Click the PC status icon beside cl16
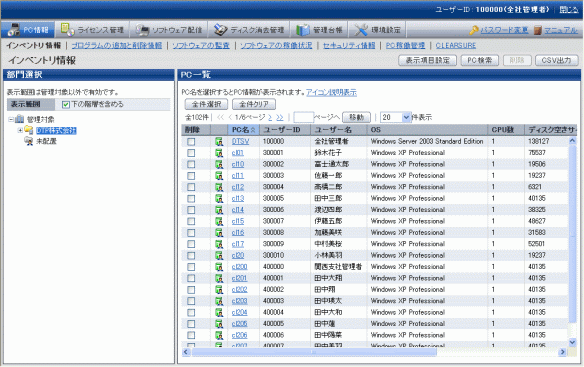The width and height of the screenshot is (584, 367). pyautogui.click(x=219, y=232)
